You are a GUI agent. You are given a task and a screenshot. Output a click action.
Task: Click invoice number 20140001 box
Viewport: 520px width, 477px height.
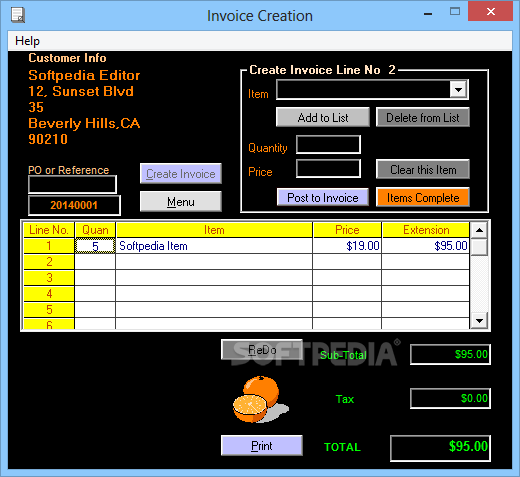(74, 205)
